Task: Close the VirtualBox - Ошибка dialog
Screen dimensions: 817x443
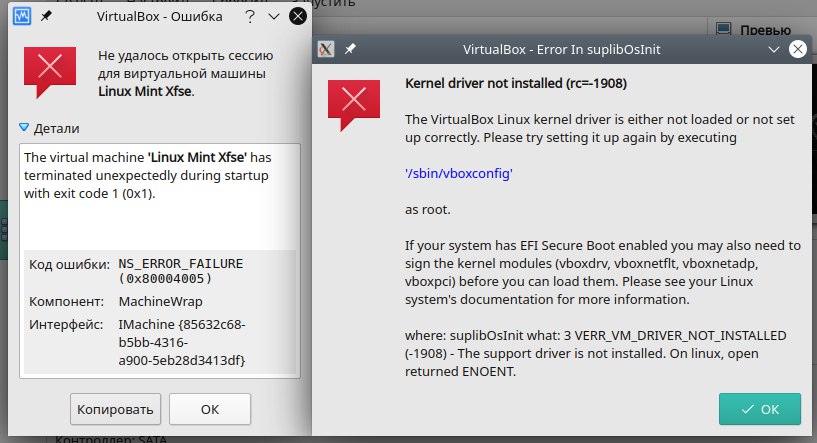Action: click(298, 17)
